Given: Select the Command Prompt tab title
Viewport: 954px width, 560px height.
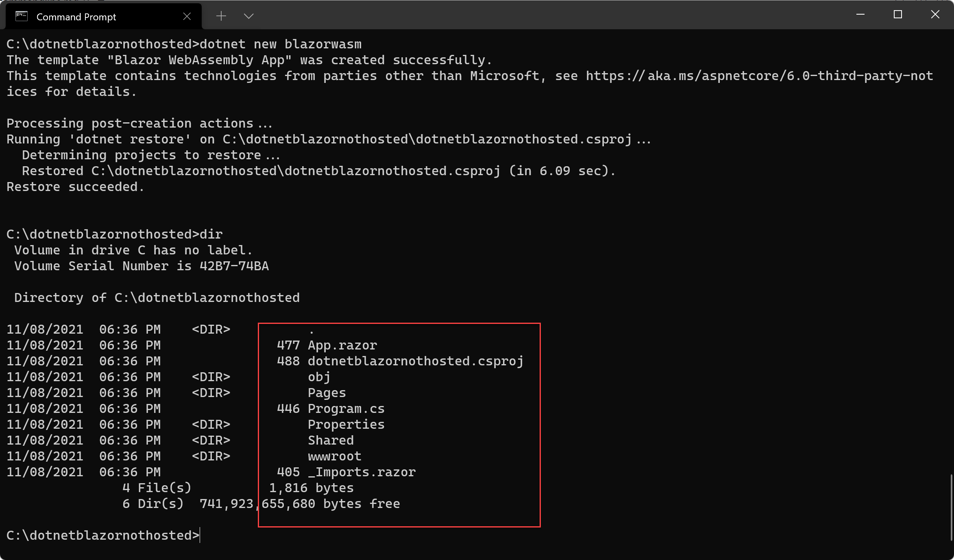Looking at the screenshot, I should [76, 17].
